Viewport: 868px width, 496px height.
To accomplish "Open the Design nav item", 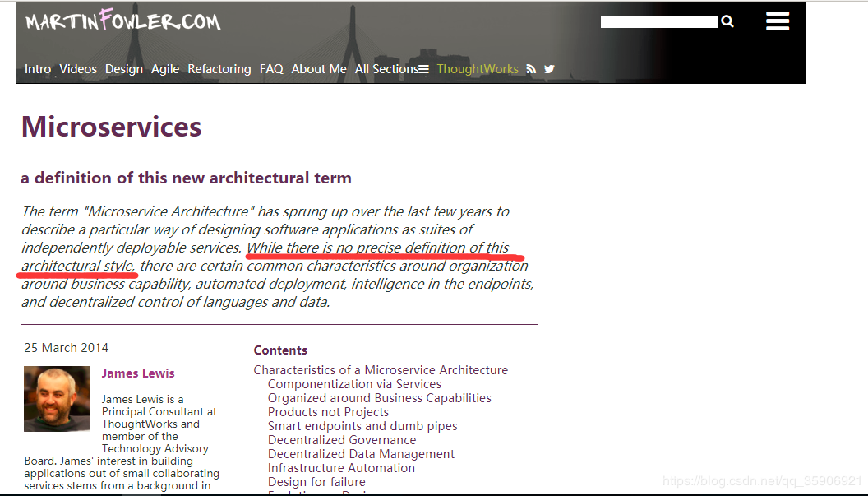I will click(124, 69).
